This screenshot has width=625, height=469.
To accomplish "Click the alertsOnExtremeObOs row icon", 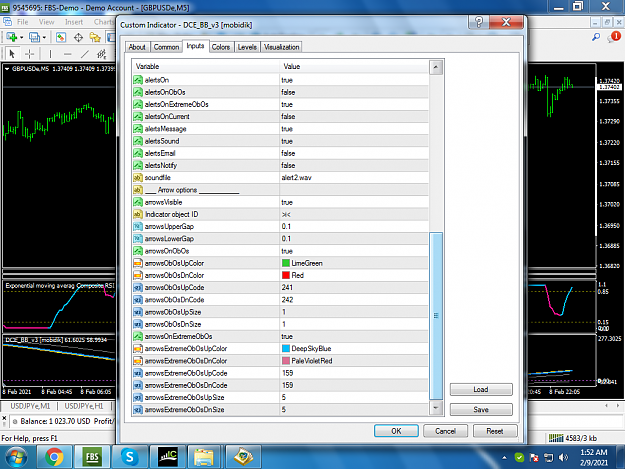I will coord(138,104).
